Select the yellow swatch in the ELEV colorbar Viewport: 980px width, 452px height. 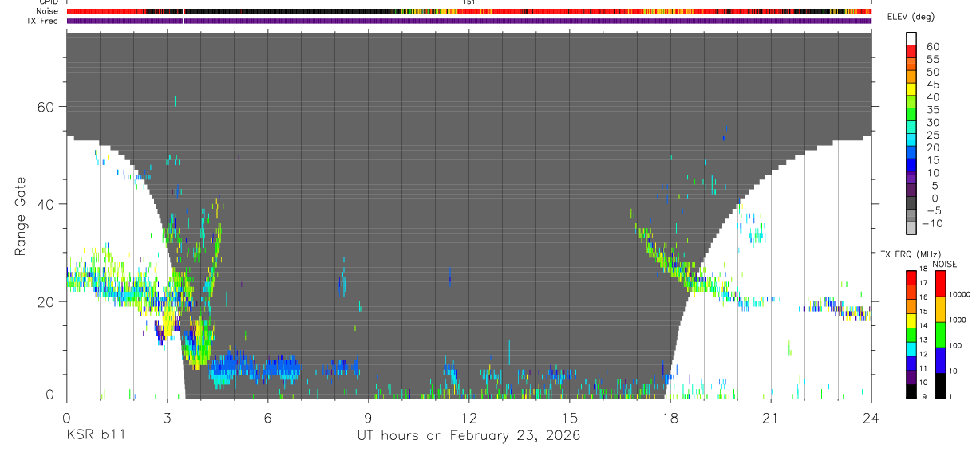click(x=911, y=88)
